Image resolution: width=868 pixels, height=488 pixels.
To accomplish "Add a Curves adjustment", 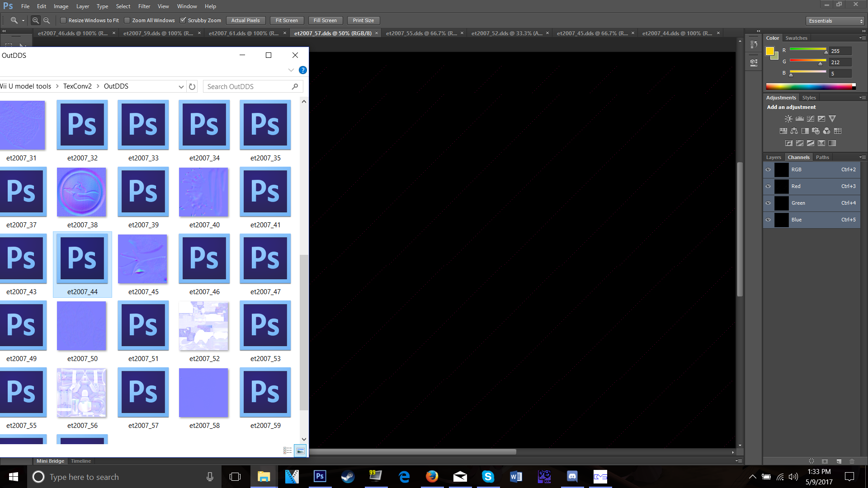I will [811, 119].
